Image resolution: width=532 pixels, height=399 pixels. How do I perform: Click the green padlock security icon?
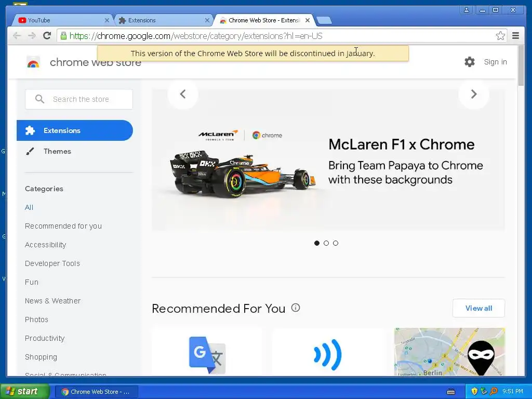[x=63, y=36]
